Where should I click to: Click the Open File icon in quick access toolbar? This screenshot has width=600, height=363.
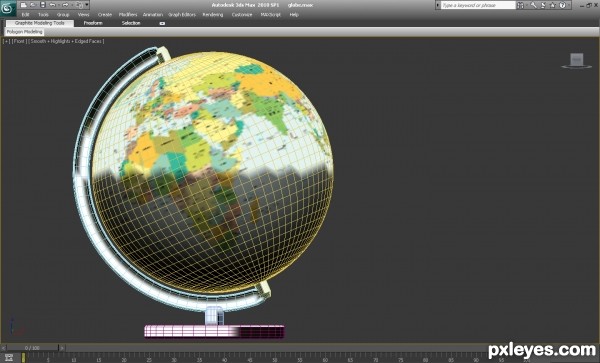tap(33, 5)
